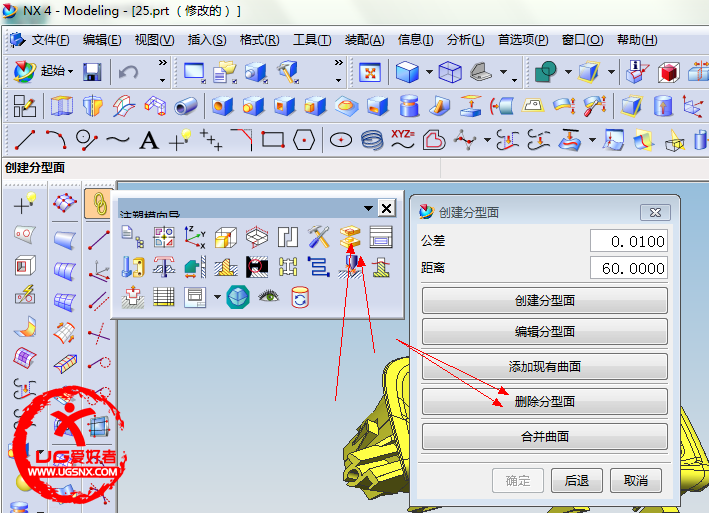Click the 创建分型面 button in dialog
709x513 pixels.
pyautogui.click(x=544, y=301)
